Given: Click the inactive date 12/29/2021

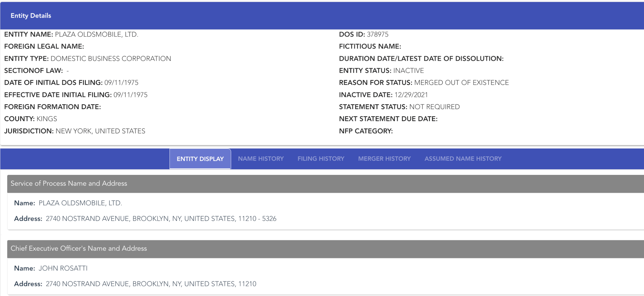Looking at the screenshot, I should pyautogui.click(x=411, y=95).
